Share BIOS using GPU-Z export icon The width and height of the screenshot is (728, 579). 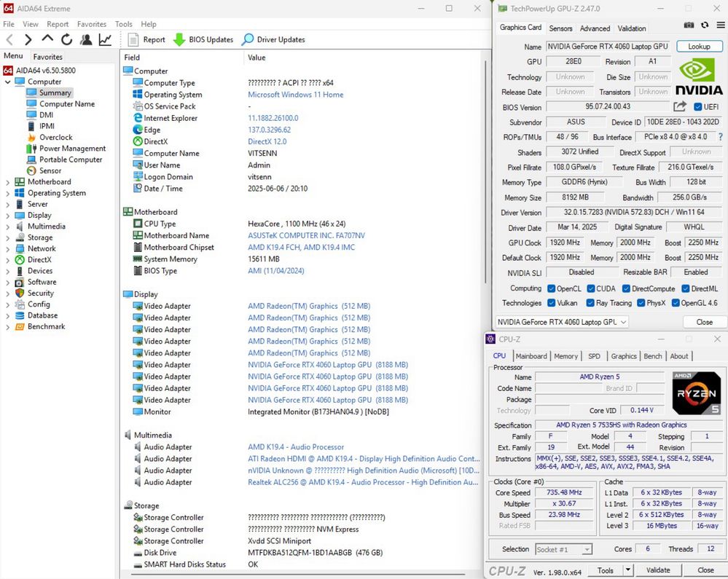pyautogui.click(x=680, y=107)
